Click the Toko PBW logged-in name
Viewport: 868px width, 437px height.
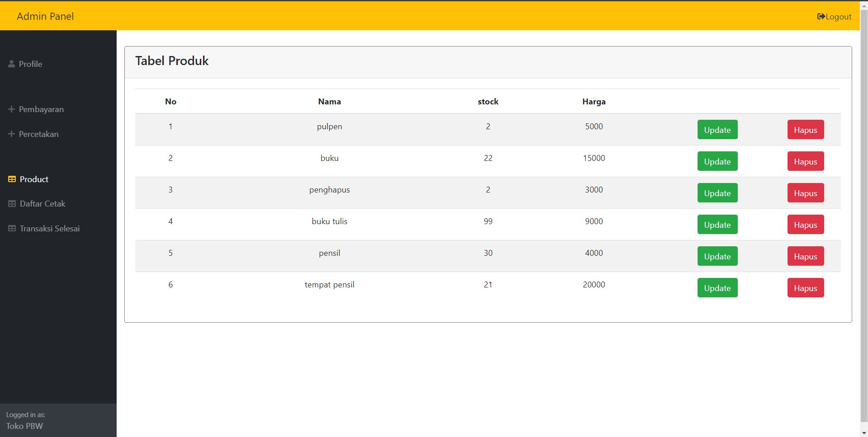24,426
